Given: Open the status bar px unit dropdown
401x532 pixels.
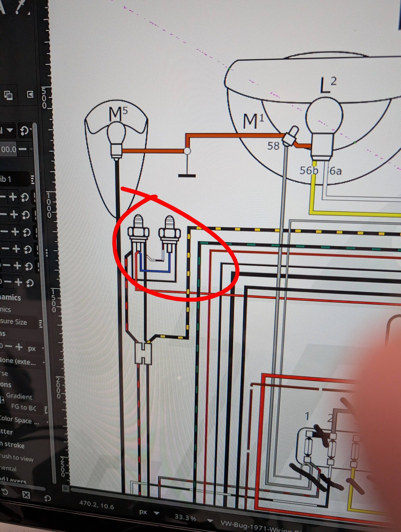Looking at the screenshot, I should click(149, 513).
